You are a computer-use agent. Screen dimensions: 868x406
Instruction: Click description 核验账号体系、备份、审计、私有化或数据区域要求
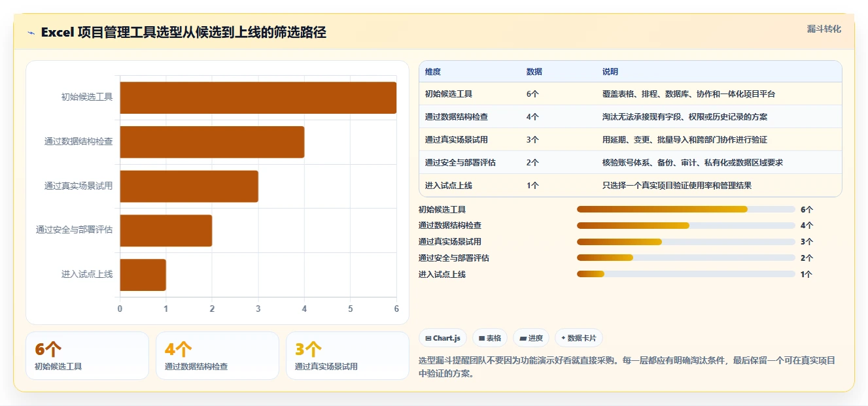coord(693,163)
